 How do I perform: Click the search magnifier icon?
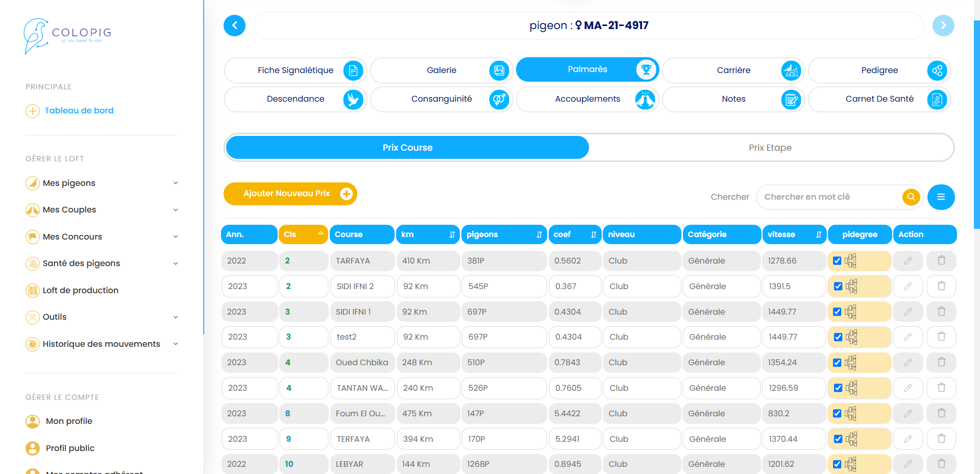coord(911,197)
